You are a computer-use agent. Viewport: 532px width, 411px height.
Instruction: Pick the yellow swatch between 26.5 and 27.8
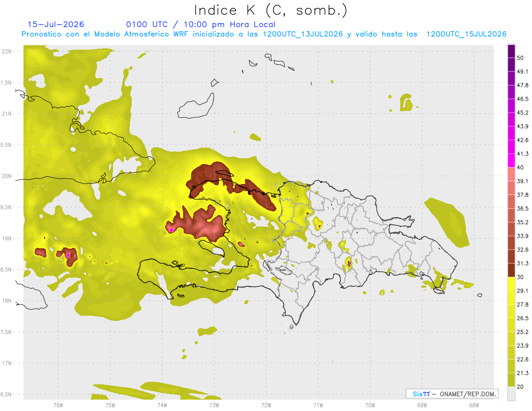coord(511,311)
